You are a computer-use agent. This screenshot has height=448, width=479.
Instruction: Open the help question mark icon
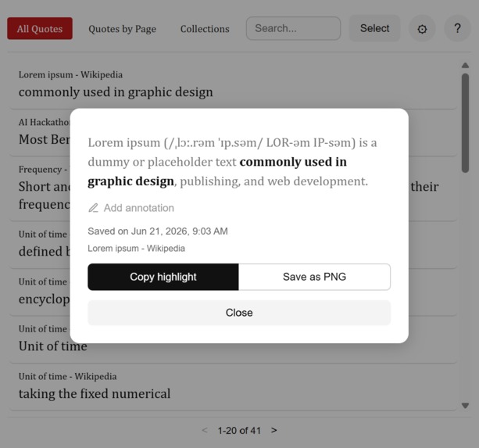[457, 28]
